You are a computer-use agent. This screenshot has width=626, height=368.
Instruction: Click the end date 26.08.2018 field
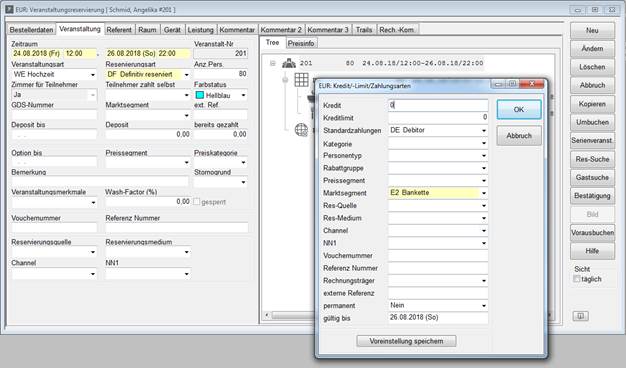pos(131,53)
